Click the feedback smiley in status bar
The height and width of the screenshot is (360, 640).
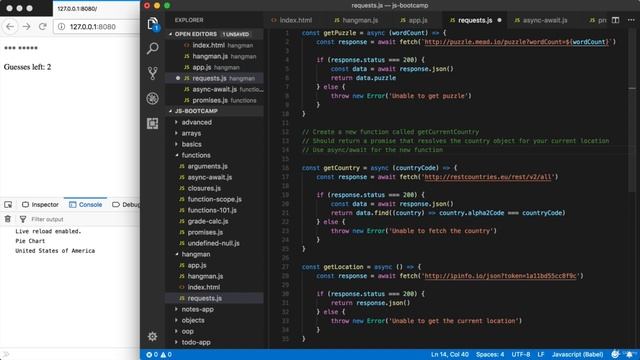click(x=615, y=354)
